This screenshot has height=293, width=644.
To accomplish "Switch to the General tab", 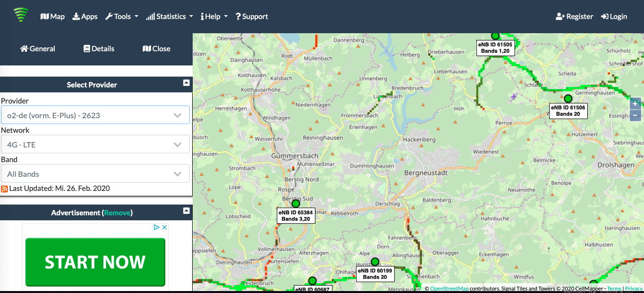I will tap(38, 49).
